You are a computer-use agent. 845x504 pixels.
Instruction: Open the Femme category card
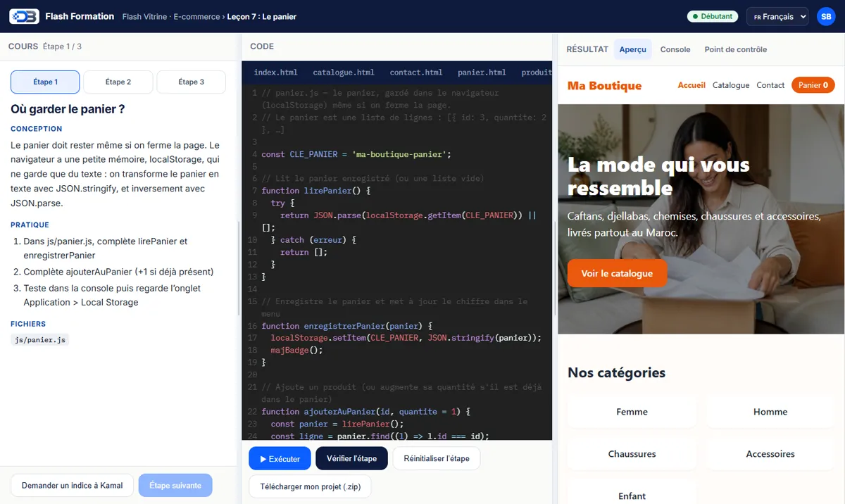tap(632, 412)
